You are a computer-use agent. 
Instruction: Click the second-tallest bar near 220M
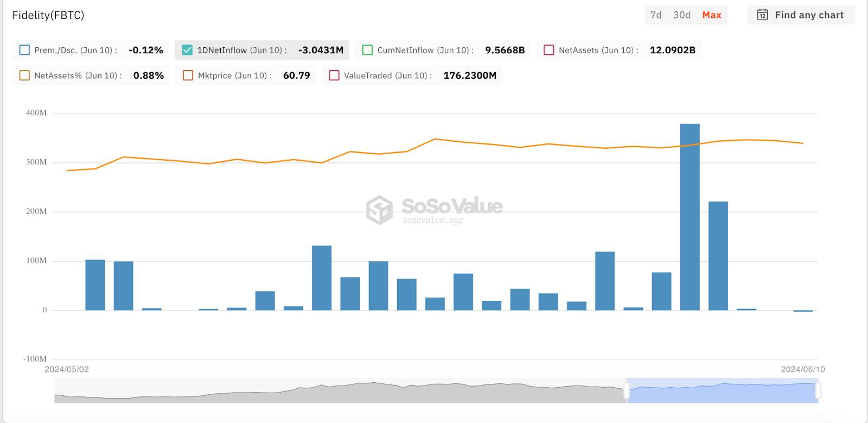coord(718,256)
